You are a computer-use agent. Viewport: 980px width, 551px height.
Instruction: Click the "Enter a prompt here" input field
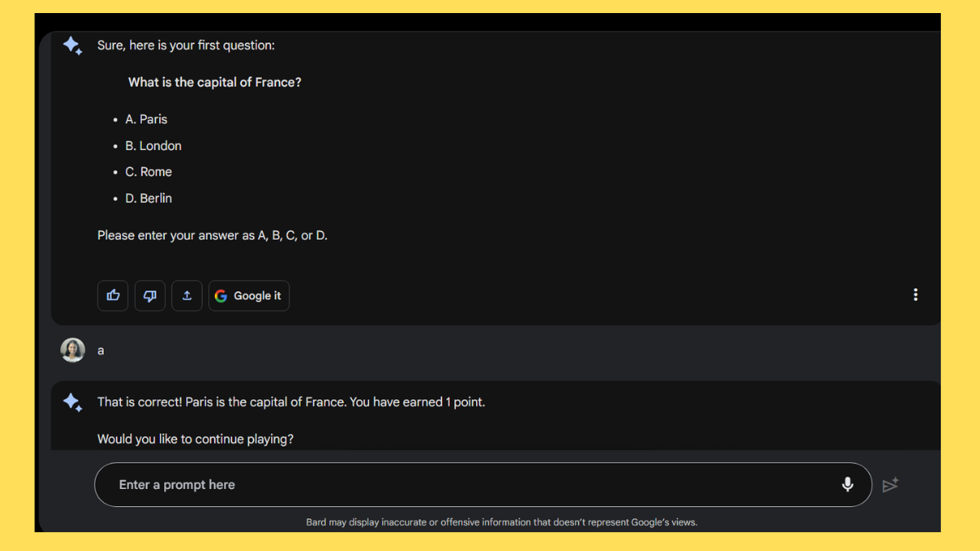pos(327,484)
